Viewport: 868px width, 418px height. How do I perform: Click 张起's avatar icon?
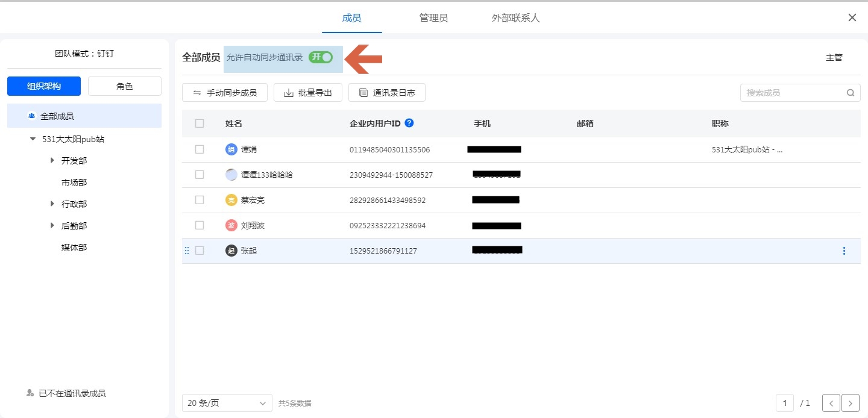click(231, 251)
